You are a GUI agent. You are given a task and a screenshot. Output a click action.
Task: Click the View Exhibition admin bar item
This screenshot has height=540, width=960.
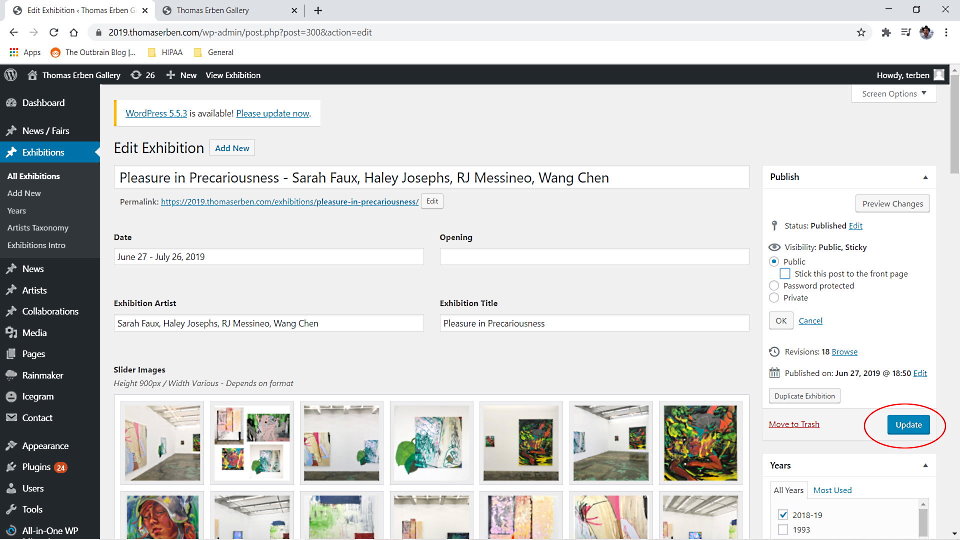click(x=233, y=75)
